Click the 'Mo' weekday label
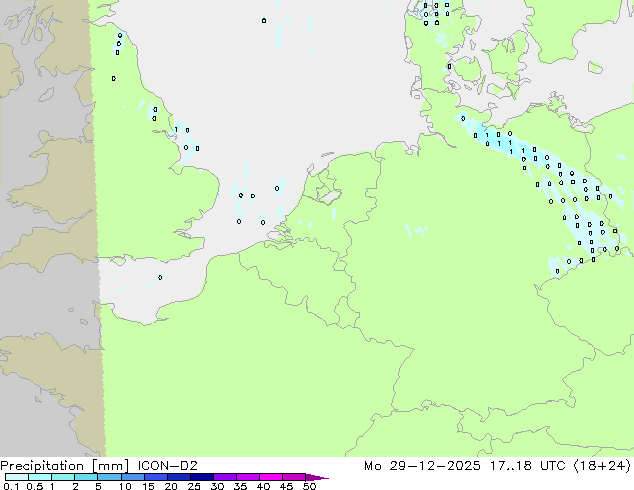The width and height of the screenshot is (634, 490). pos(372,466)
